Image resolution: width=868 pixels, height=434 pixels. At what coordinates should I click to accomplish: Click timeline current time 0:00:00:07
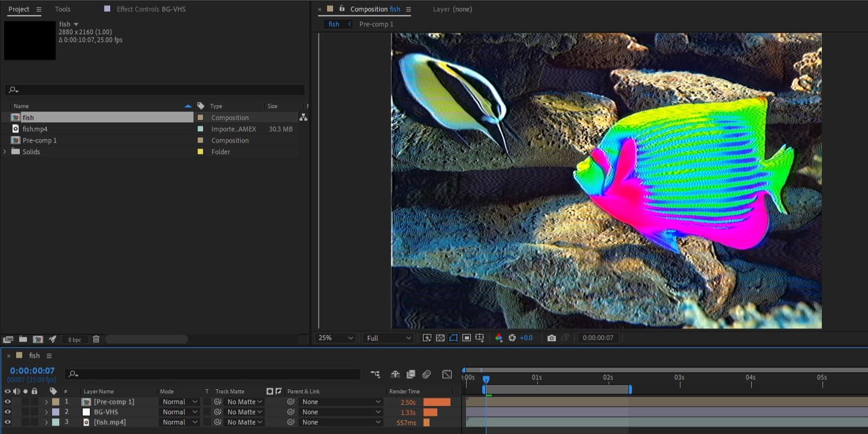point(32,371)
